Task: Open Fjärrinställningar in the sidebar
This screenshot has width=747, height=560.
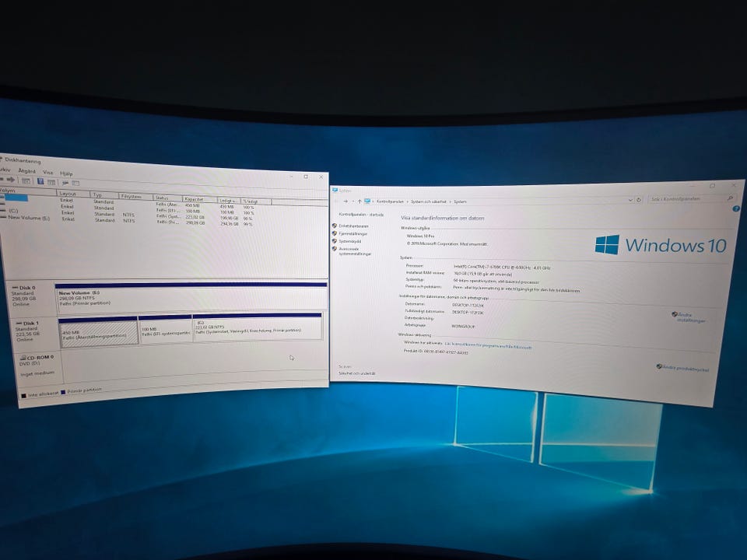Action: tap(353, 234)
